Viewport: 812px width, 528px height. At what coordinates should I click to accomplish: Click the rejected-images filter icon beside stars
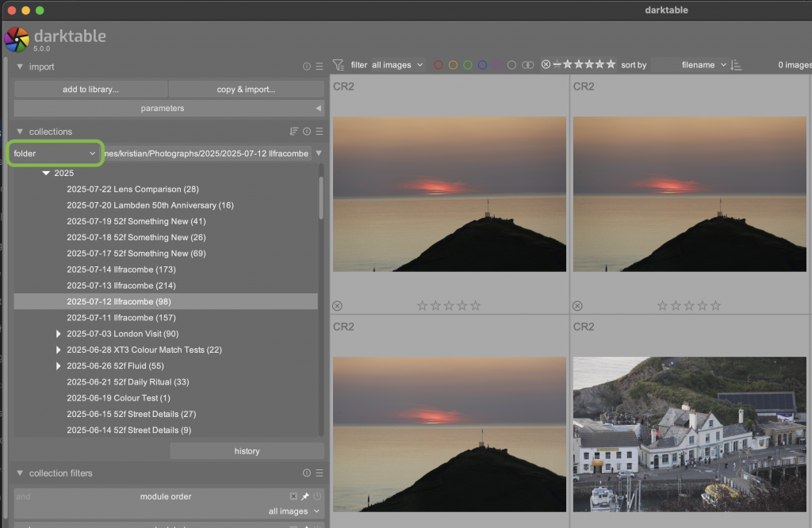pyautogui.click(x=546, y=64)
